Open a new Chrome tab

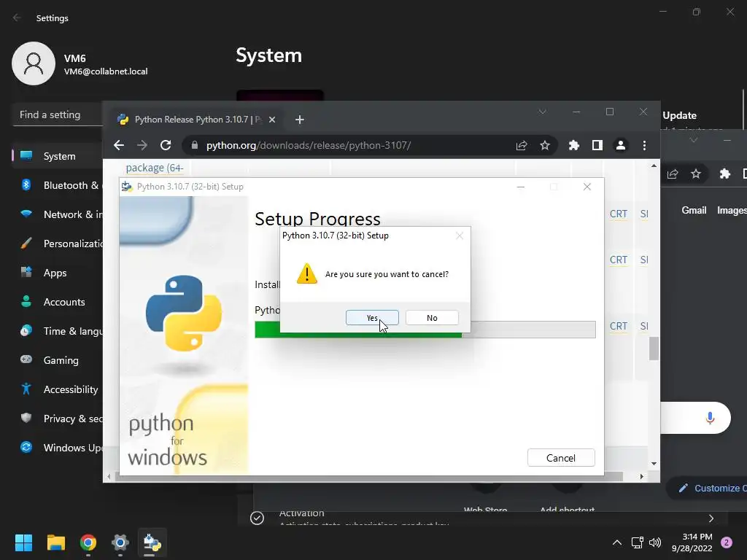click(x=300, y=120)
